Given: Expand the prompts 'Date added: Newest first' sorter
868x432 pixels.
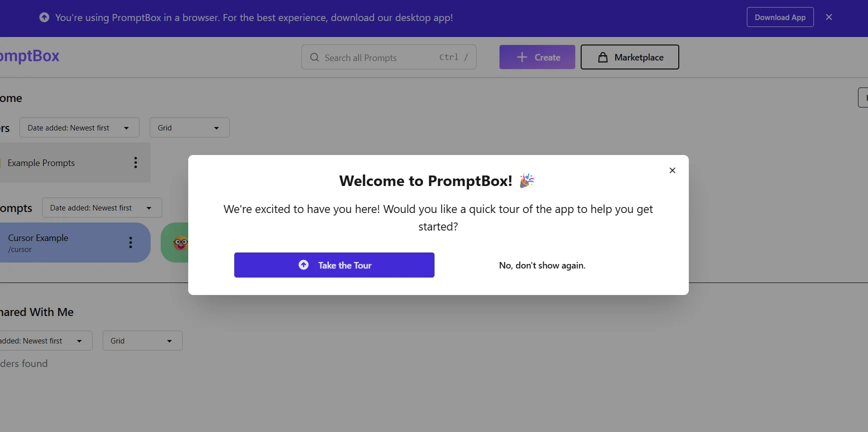Looking at the screenshot, I should click(102, 207).
